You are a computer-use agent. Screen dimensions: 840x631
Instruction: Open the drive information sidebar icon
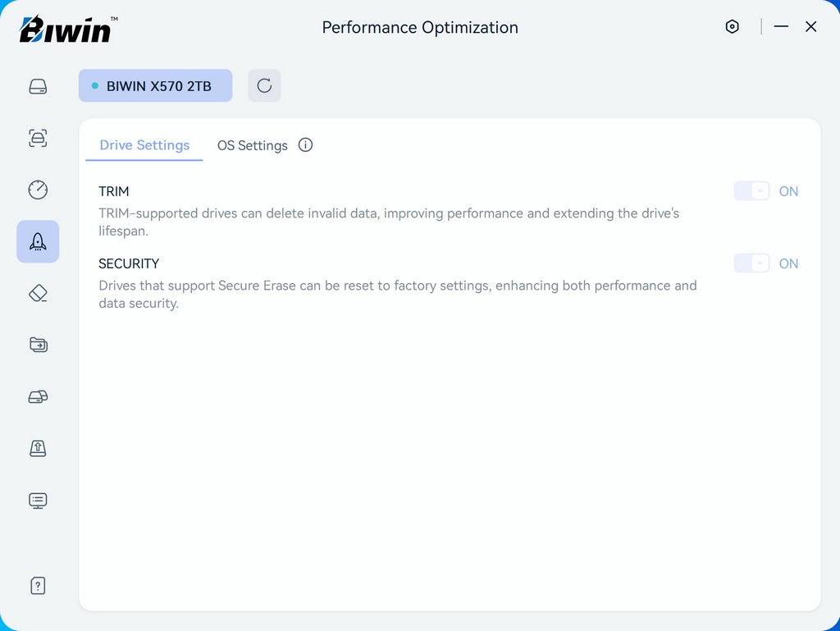[x=38, y=87]
